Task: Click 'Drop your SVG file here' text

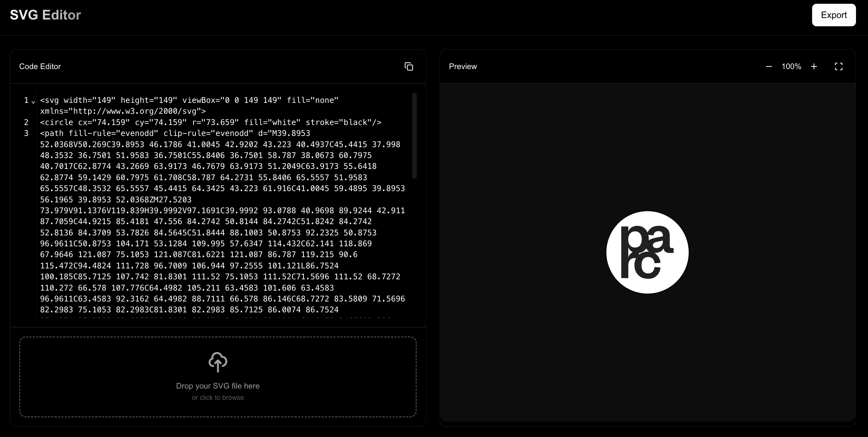Action: coord(218,386)
